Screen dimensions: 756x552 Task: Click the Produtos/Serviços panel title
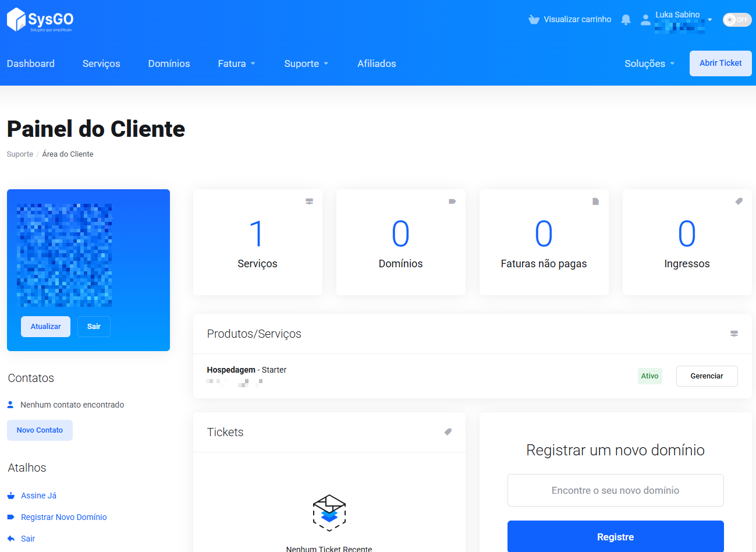(254, 334)
